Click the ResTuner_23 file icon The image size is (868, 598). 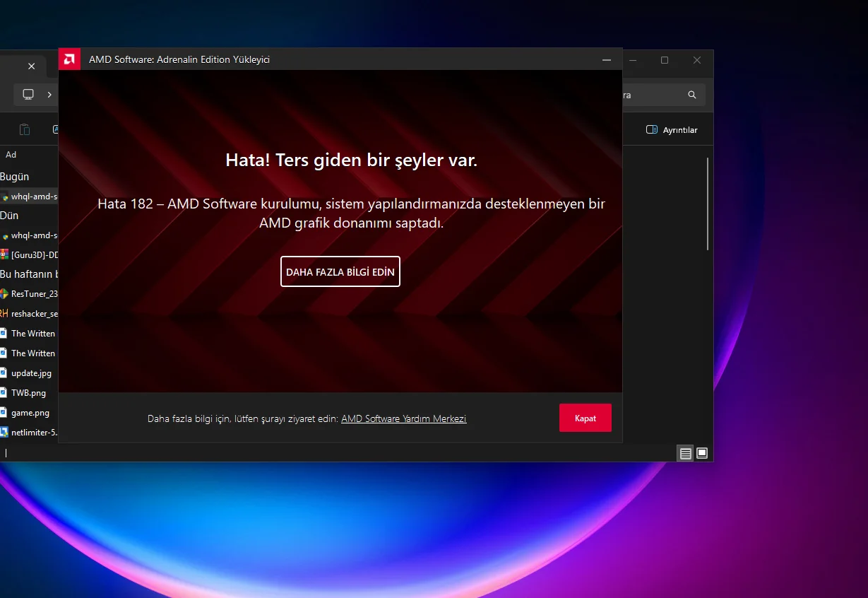click(x=4, y=294)
